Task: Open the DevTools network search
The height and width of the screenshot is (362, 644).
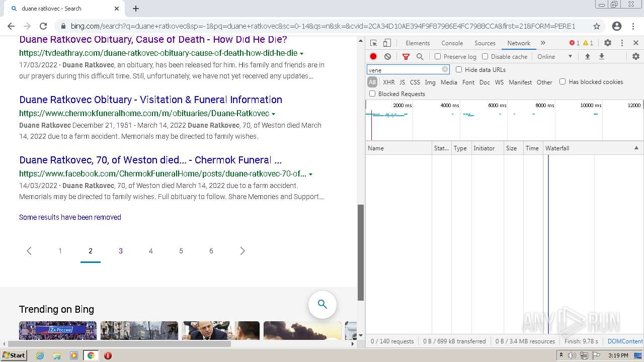Action: click(x=420, y=57)
